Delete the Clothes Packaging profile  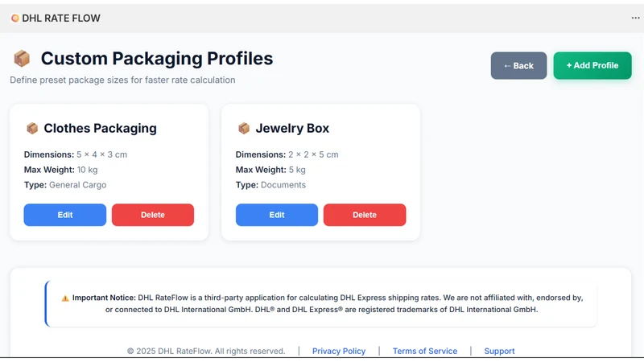coord(153,215)
